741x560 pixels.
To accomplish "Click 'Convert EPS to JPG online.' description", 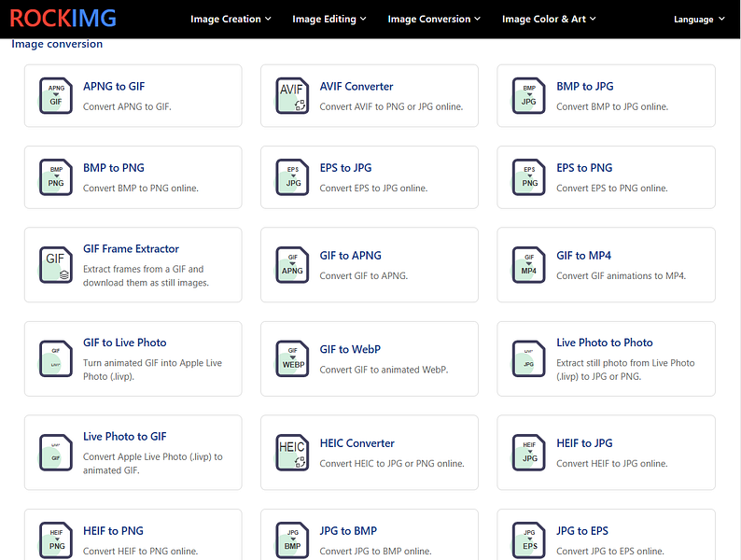I will 374,189.
